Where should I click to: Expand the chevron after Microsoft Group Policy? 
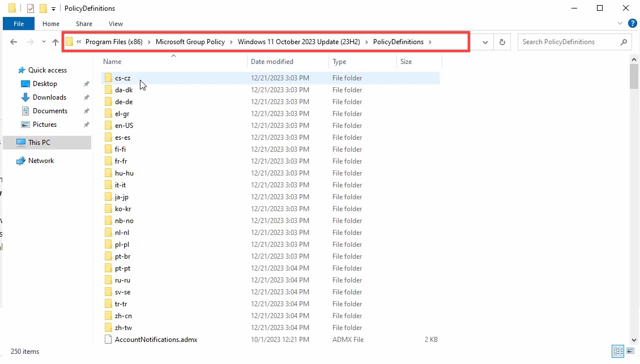[x=232, y=42]
